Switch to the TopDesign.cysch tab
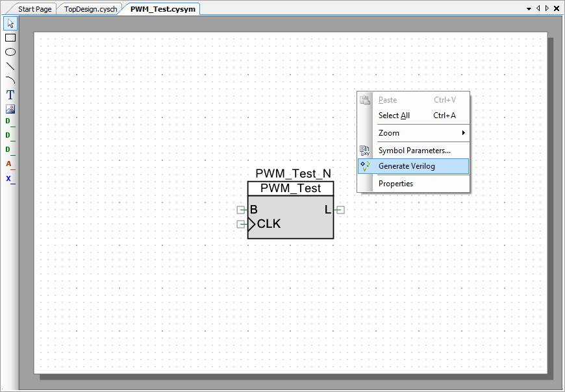The width and height of the screenshot is (565, 392). pos(90,9)
